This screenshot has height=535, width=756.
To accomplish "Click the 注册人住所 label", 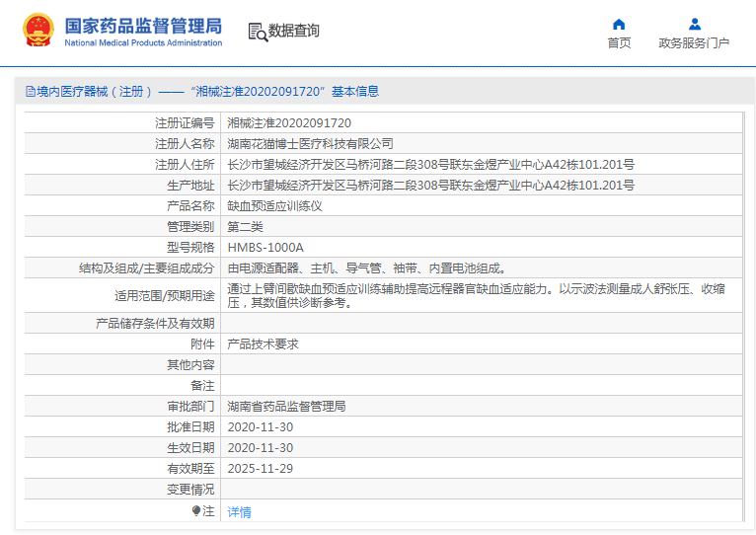I will pos(185,165).
